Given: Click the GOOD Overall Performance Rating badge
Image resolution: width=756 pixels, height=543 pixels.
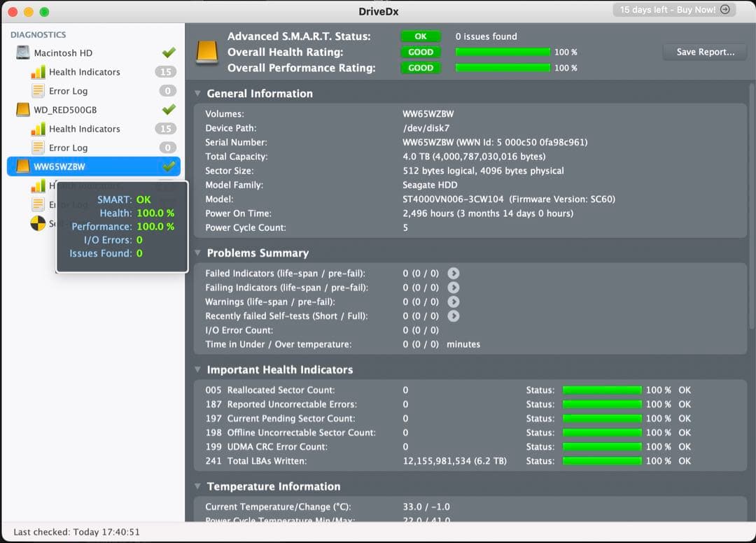Looking at the screenshot, I should point(421,68).
